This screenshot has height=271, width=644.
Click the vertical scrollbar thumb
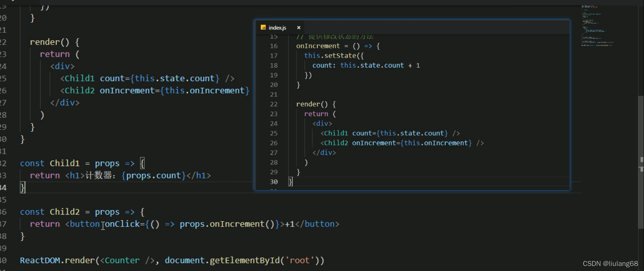coord(640,162)
